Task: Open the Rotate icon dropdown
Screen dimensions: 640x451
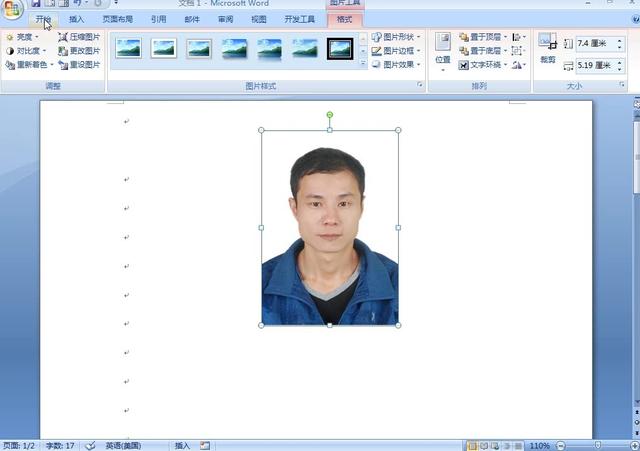Action: (518, 65)
